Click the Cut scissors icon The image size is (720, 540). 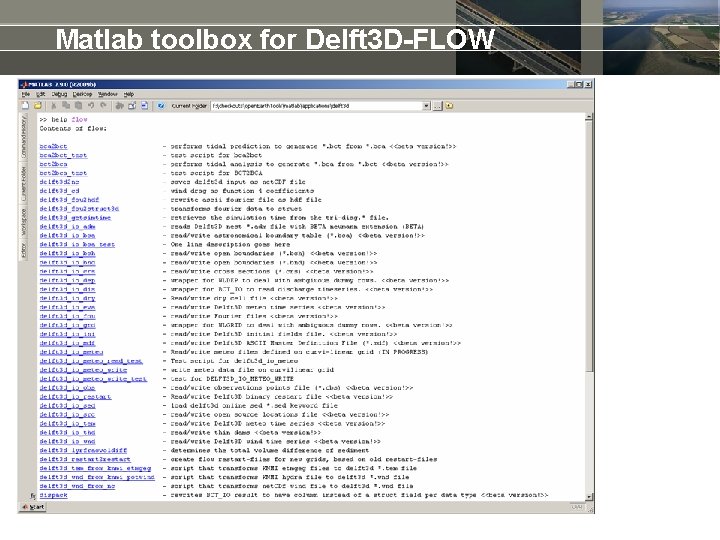[54, 106]
